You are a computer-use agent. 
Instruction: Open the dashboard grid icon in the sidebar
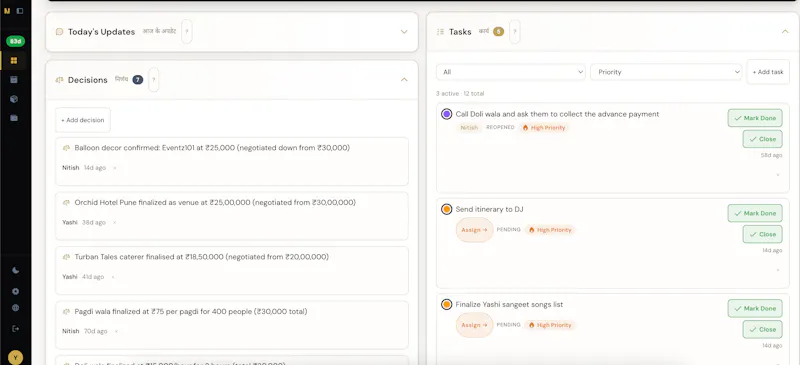[14, 61]
